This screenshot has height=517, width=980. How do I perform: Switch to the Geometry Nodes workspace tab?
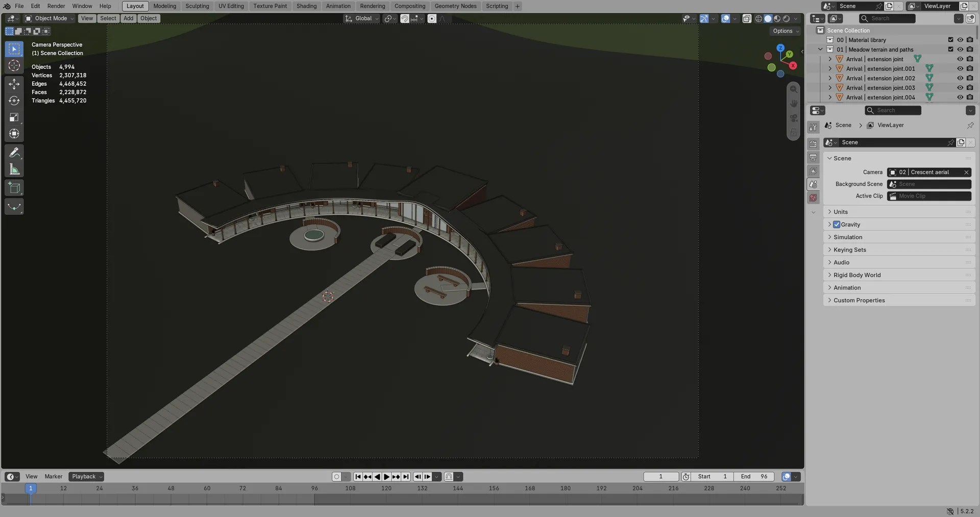pyautogui.click(x=455, y=6)
